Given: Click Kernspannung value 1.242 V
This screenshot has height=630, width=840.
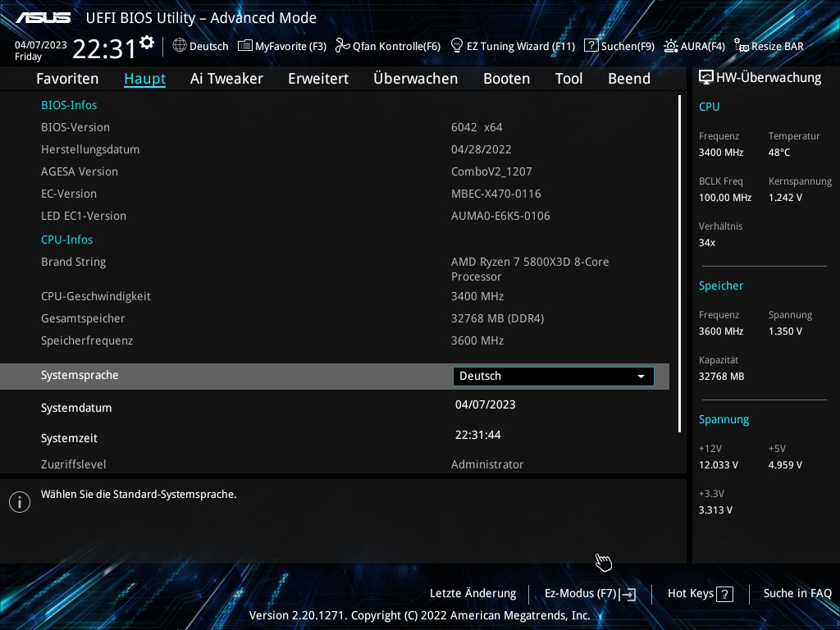Looking at the screenshot, I should 785,198.
